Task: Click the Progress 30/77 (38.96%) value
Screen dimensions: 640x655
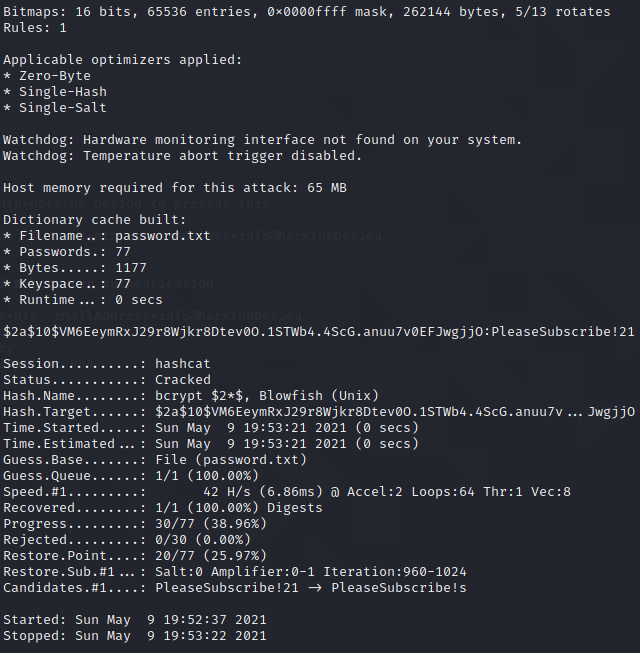Action: pos(211,524)
